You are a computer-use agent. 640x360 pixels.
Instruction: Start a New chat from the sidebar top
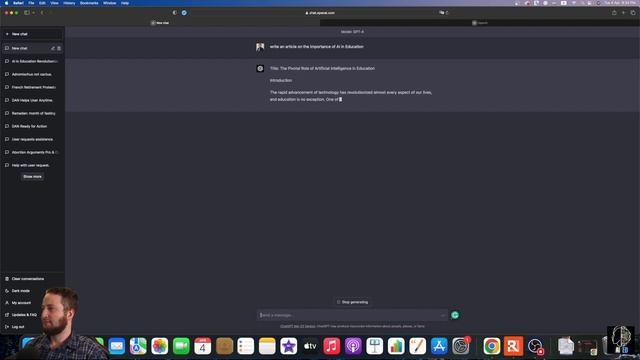coord(33,34)
